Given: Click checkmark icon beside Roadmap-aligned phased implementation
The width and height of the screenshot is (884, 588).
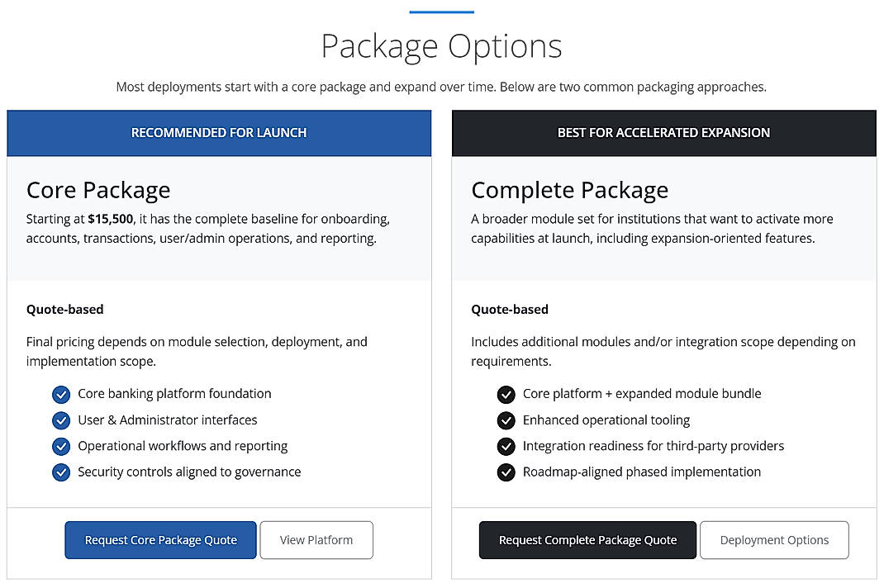Looking at the screenshot, I should 506,472.
